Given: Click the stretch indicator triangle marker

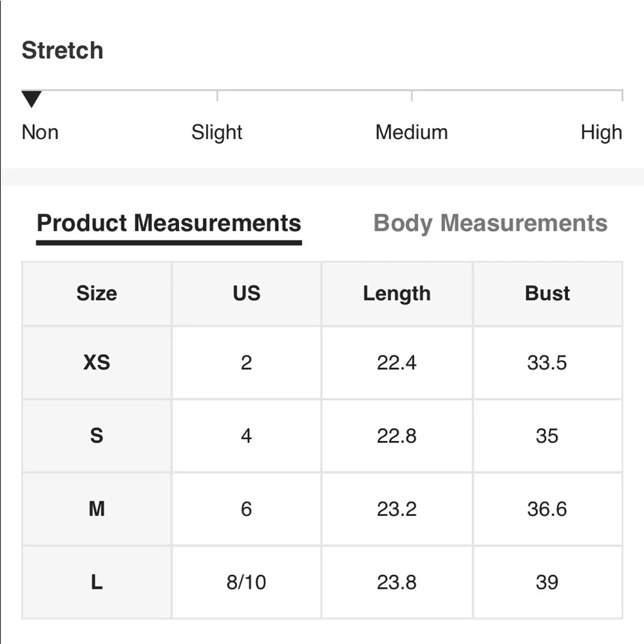Looking at the screenshot, I should (31, 99).
